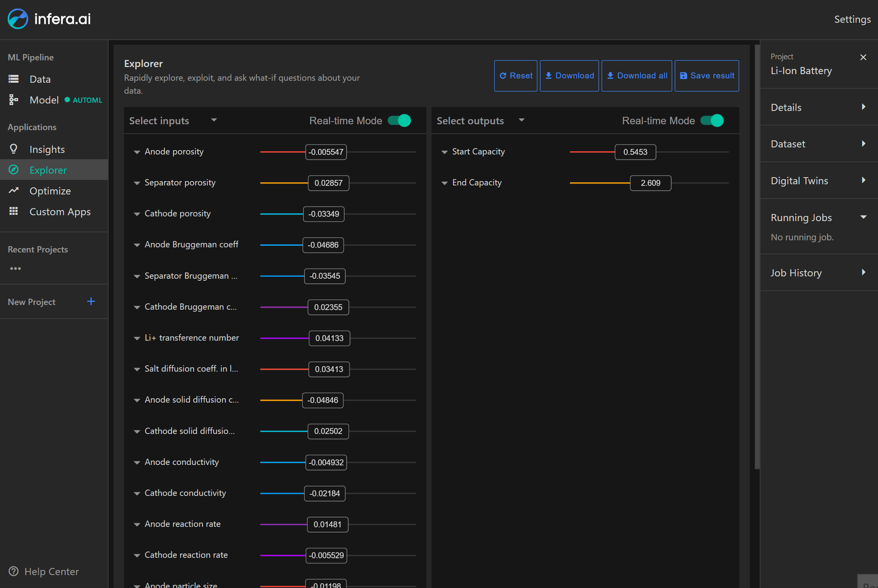The height and width of the screenshot is (588, 878).
Task: Open the Select outputs dropdown
Action: [521, 120]
